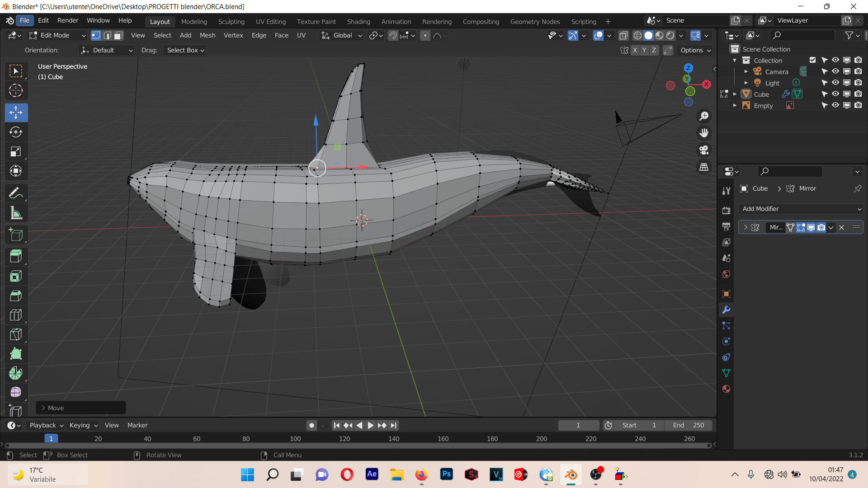Open the Global transform orientation dropdown
Viewport: 868px width, 488px height.
tap(342, 35)
